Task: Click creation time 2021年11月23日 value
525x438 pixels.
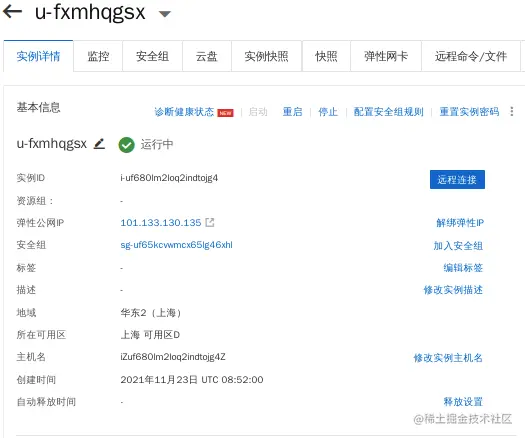Action: point(192,380)
